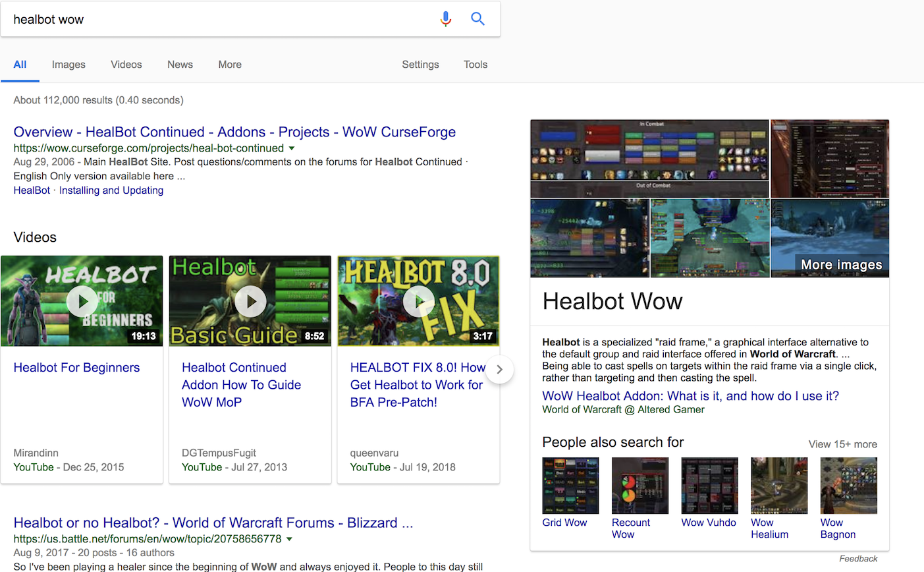
Task: Select the All results tab
Action: coord(20,65)
